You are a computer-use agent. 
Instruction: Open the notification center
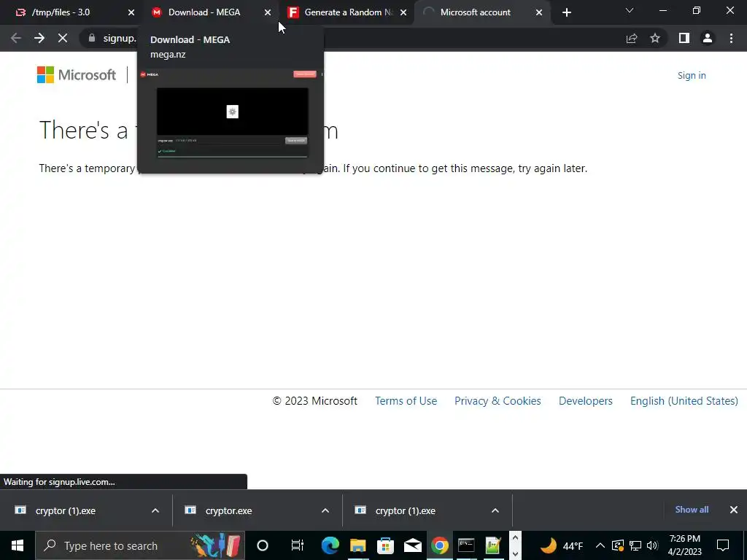[723, 545]
